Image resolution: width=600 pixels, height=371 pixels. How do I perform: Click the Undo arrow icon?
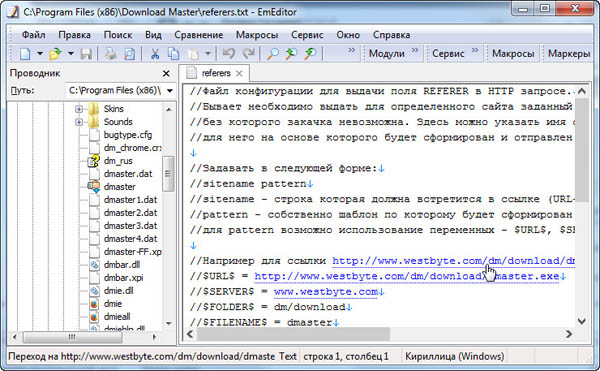coord(229,54)
